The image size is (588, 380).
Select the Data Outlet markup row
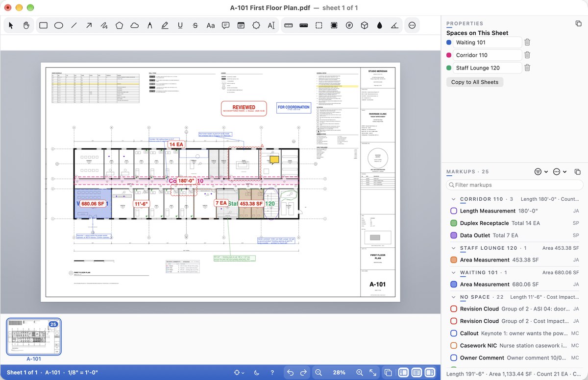pyautogui.click(x=514, y=235)
